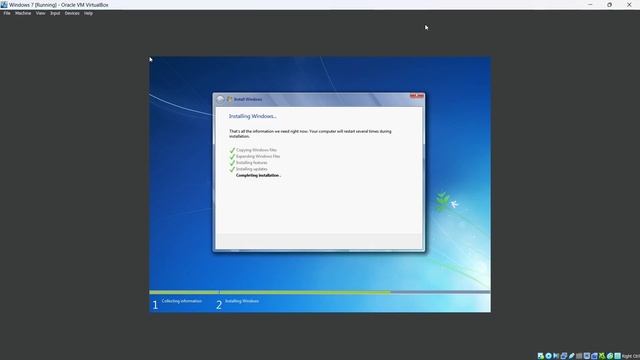
Task: Click the optical disc status icon
Action: coord(549,356)
